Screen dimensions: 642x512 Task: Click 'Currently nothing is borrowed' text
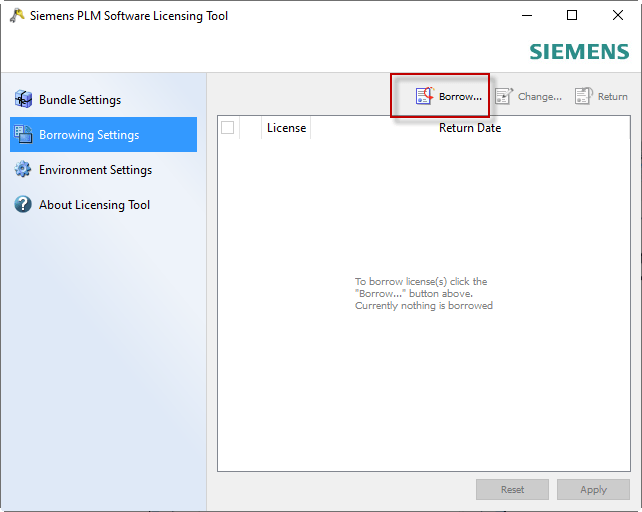(424, 306)
